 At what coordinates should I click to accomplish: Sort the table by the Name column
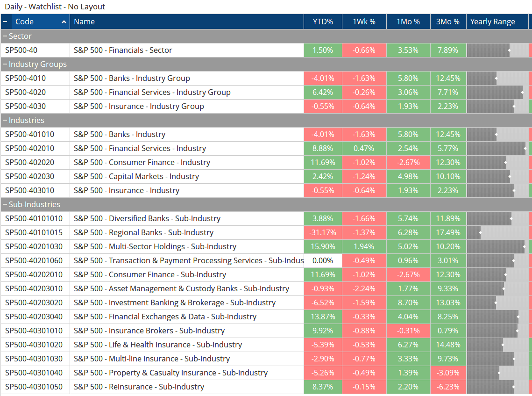[84, 21]
